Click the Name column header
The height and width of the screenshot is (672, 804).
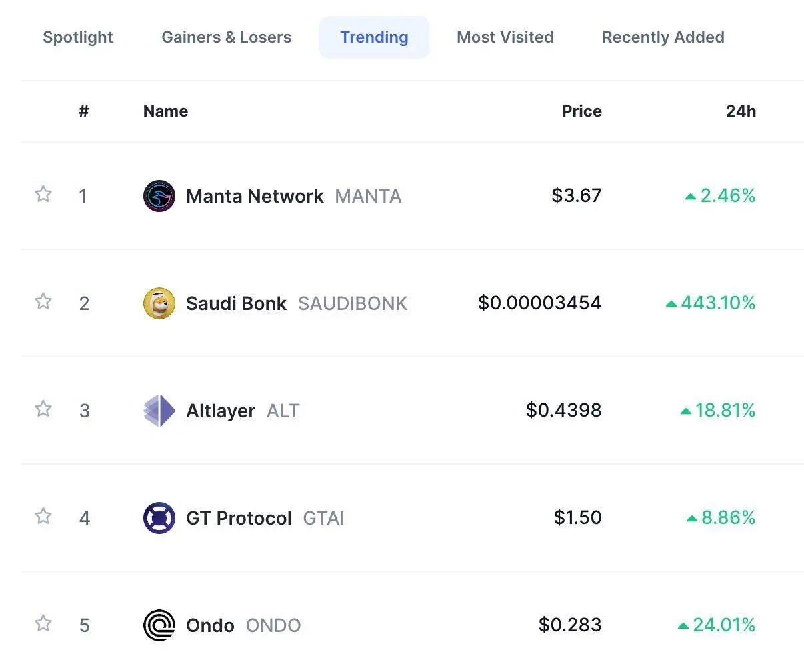pos(166,111)
